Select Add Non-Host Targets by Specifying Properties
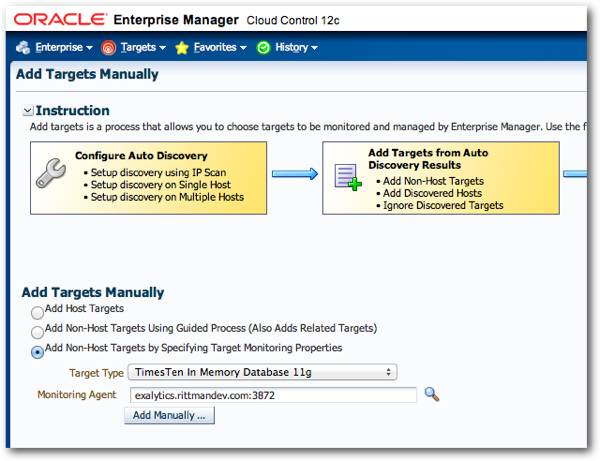This screenshot has width=600, height=461. pos(37,352)
